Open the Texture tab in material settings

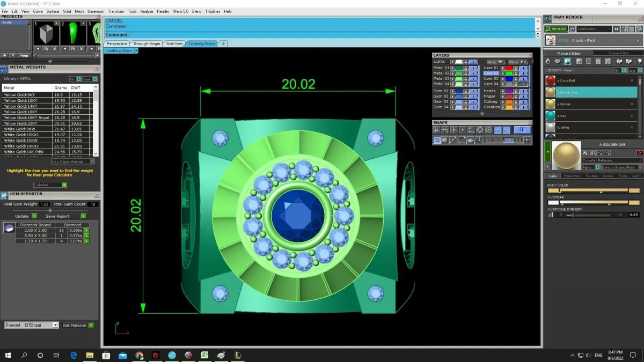(591, 176)
